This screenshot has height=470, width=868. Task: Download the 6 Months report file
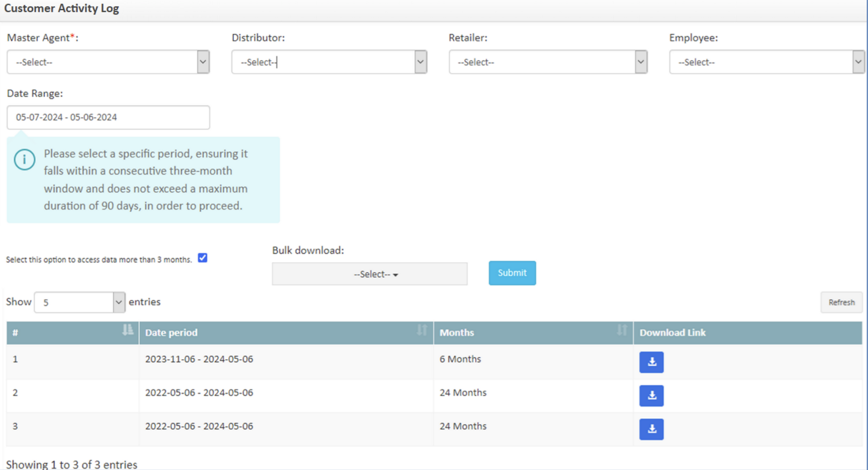651,362
